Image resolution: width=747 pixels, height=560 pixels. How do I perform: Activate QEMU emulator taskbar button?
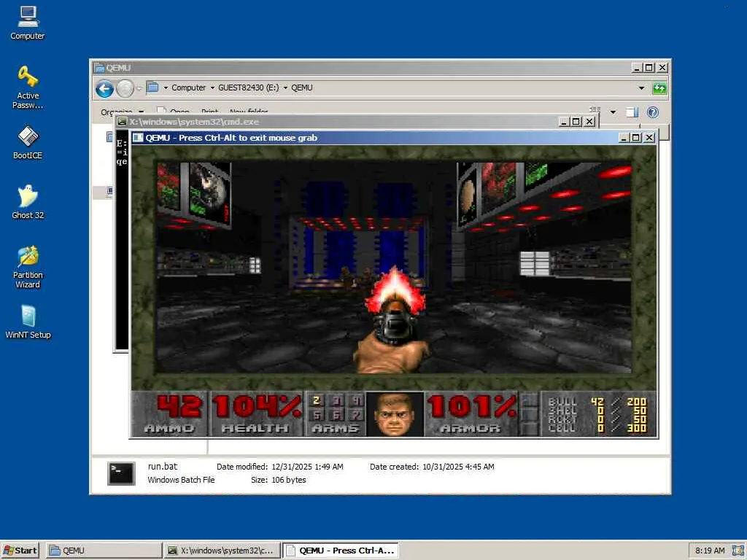point(341,551)
